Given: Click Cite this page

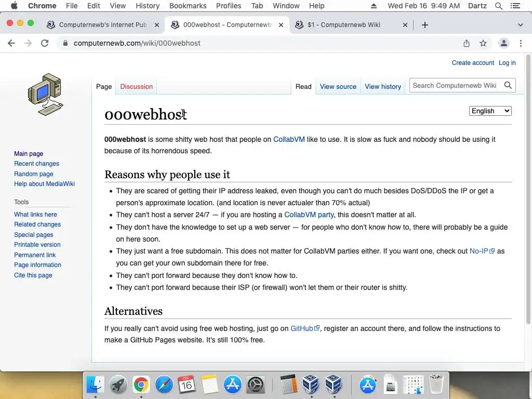Looking at the screenshot, I should [33, 275].
